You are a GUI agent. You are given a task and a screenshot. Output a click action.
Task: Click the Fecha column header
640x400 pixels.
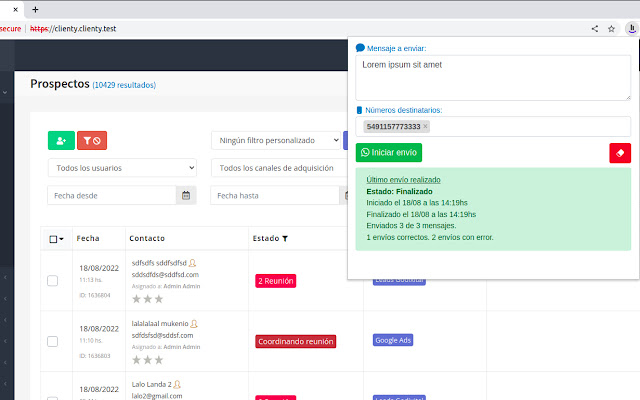[88, 238]
